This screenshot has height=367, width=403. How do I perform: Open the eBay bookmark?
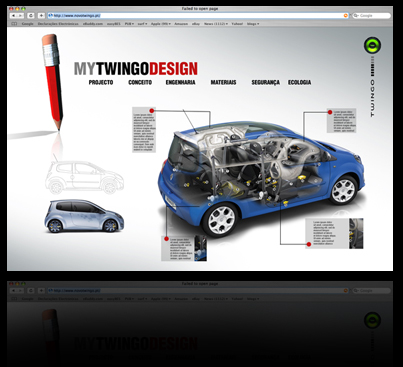tap(196, 24)
